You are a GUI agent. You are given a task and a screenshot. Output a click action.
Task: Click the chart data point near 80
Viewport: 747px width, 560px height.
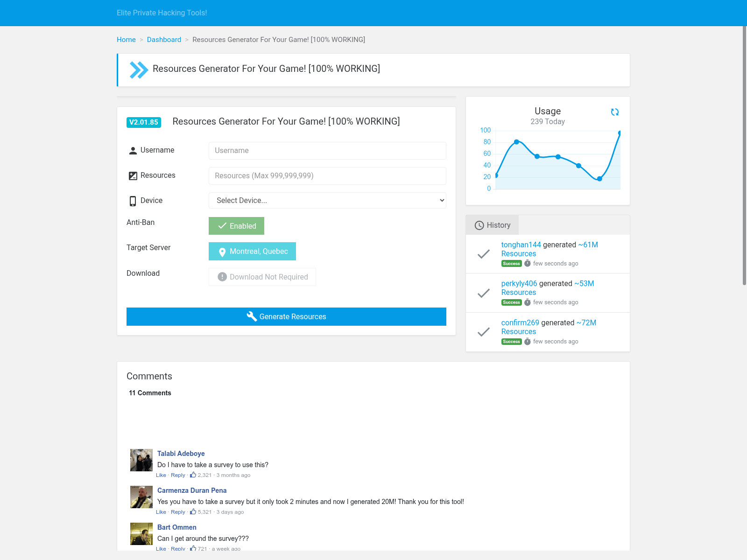[516, 142]
